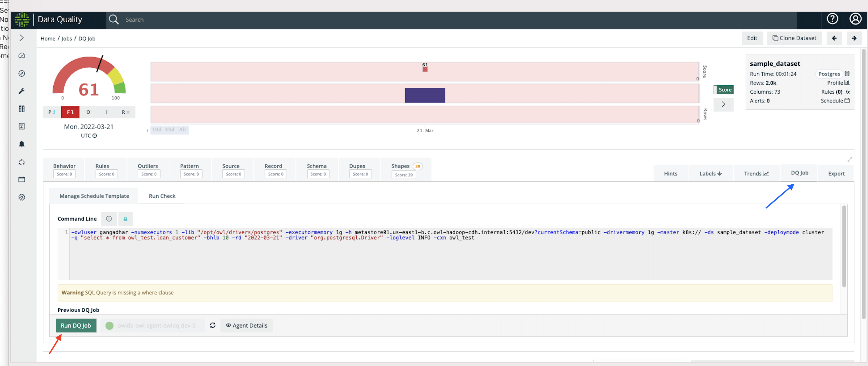868x366 pixels.
Task: Toggle the command line lock icon
Action: coord(125,219)
